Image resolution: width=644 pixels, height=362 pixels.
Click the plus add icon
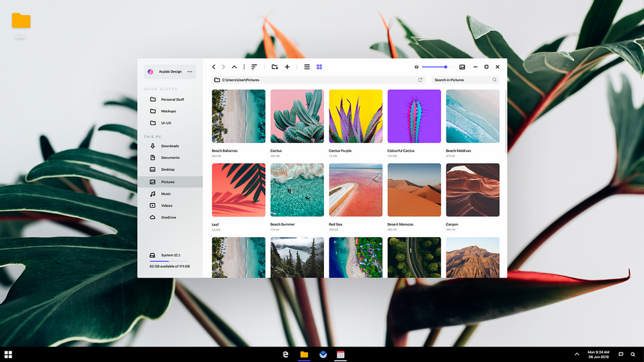tap(287, 66)
